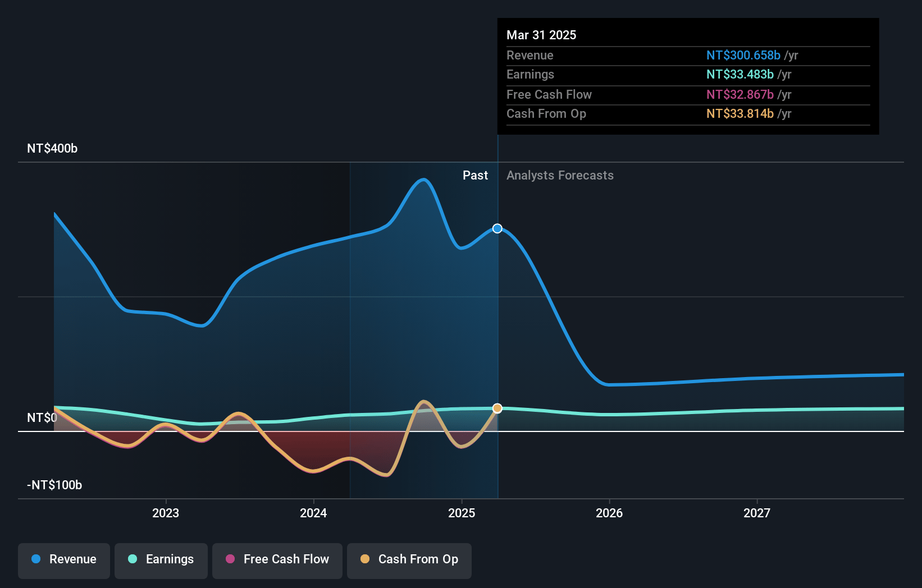Click the NT$32.867b free cash flow value

740,95
